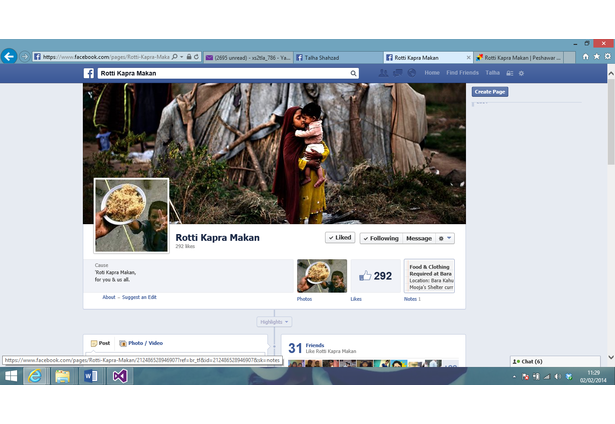This screenshot has width=615, height=424.
Task: Open the privacy shortcuts lock icon
Action: point(509,73)
